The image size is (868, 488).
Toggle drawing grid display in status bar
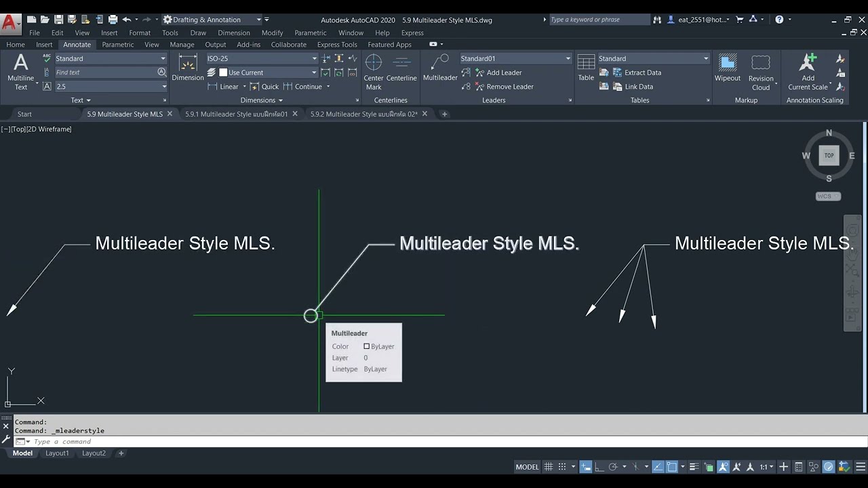549,467
